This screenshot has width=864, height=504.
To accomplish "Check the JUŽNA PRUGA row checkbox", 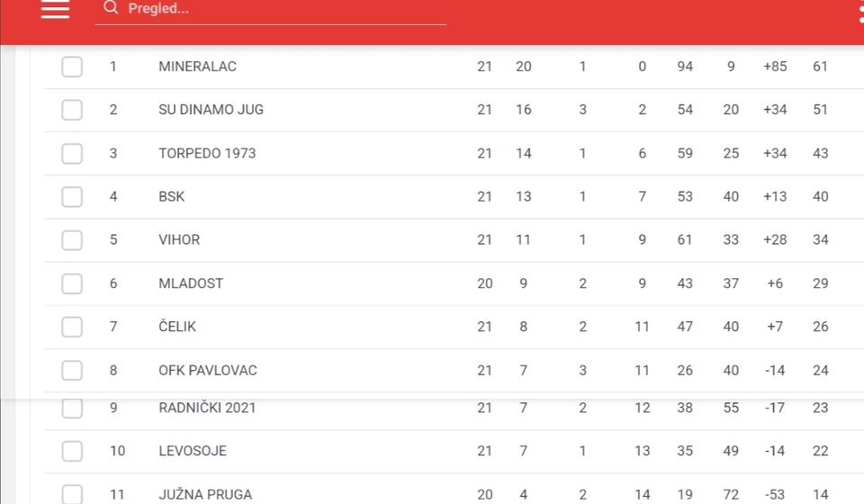I will [72, 493].
